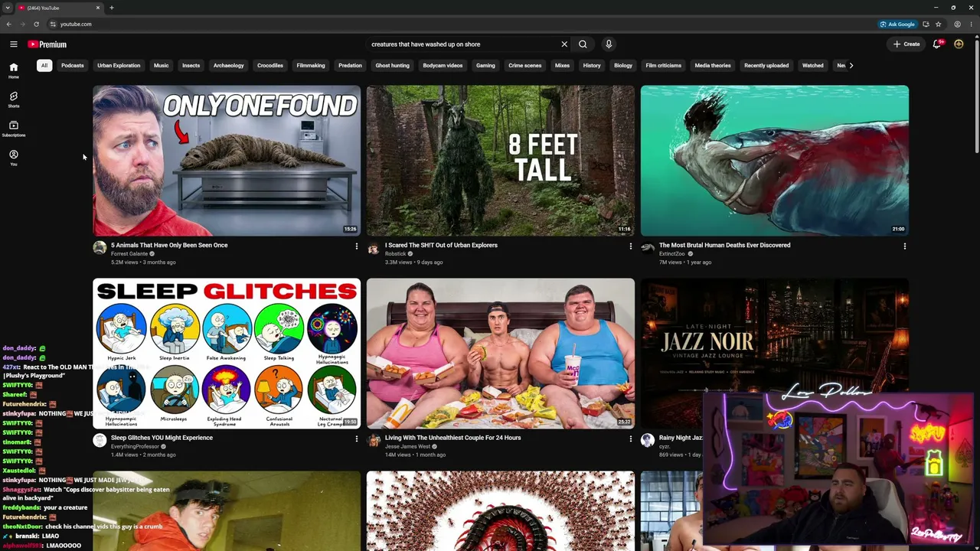The image size is (980, 551).
Task: Open '5 Animals That Have Only Been Seen Once' title
Action: (x=169, y=245)
